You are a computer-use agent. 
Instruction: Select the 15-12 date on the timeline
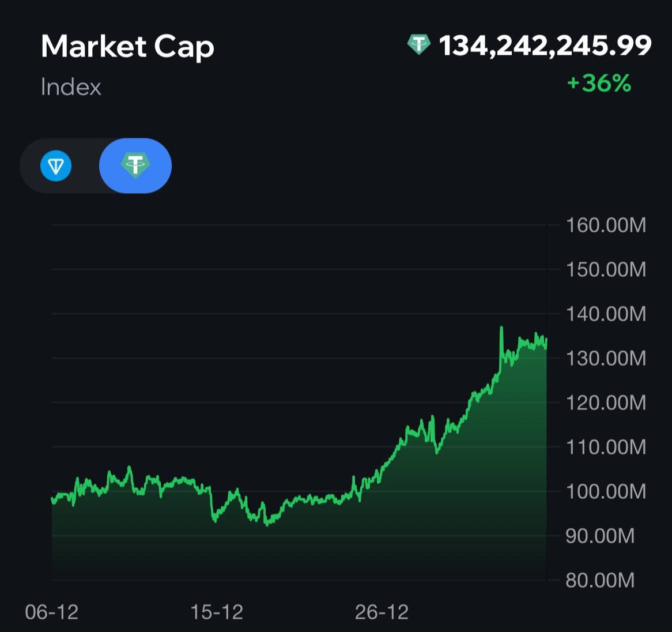pyautogui.click(x=217, y=612)
